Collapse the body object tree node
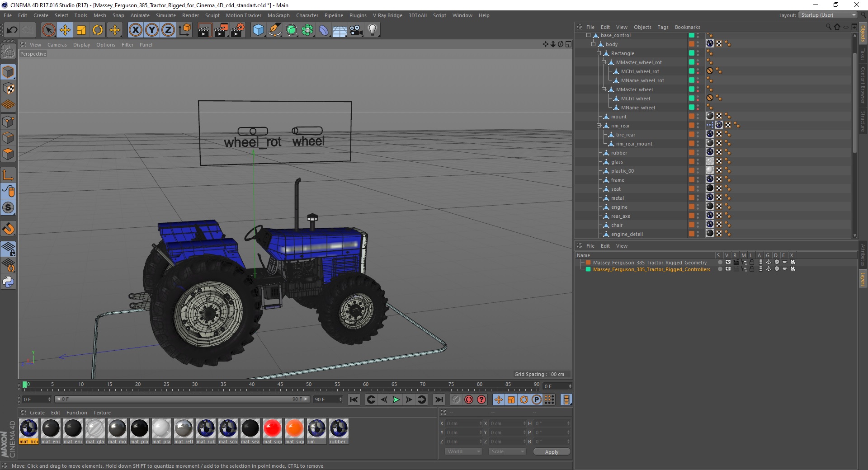Image resolution: width=868 pixels, height=470 pixels. [x=593, y=44]
